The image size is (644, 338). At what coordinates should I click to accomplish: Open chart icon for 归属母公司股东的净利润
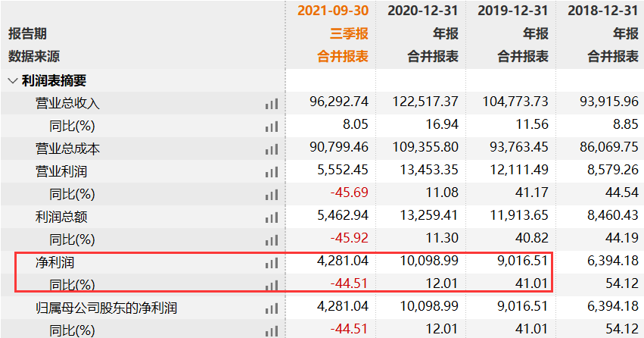point(271,308)
